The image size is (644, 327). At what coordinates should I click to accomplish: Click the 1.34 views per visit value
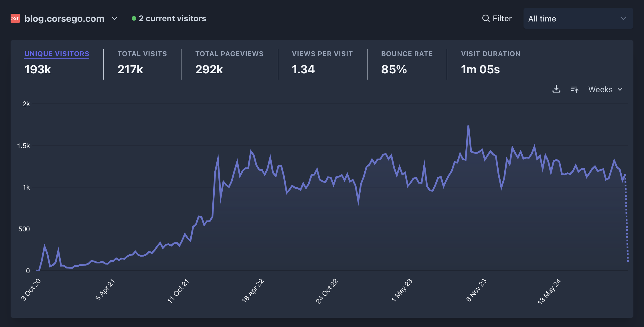[x=303, y=70]
